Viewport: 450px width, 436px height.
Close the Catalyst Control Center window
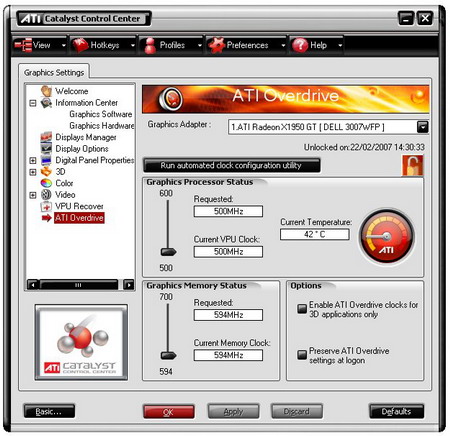425,18
